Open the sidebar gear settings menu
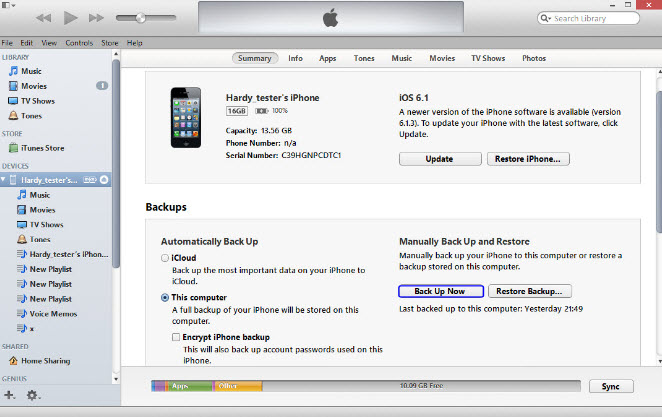Image resolution: width=662 pixels, height=417 pixels. (33, 395)
